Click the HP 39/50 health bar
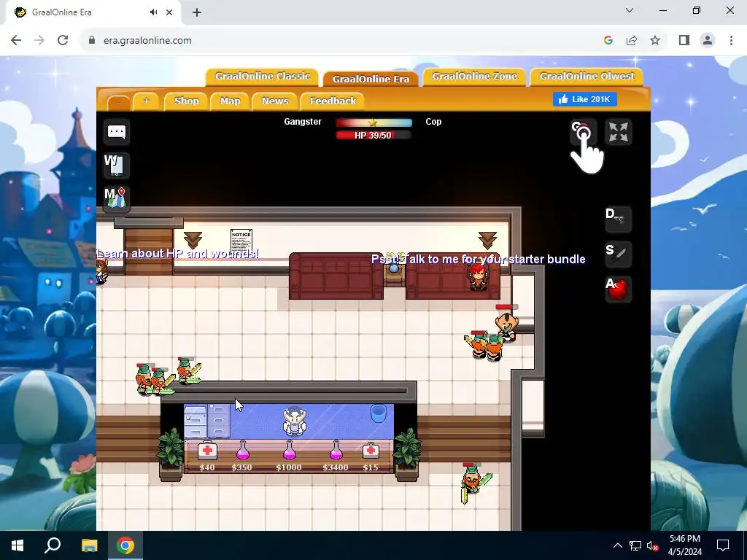This screenshot has height=560, width=747. pyautogui.click(x=373, y=135)
